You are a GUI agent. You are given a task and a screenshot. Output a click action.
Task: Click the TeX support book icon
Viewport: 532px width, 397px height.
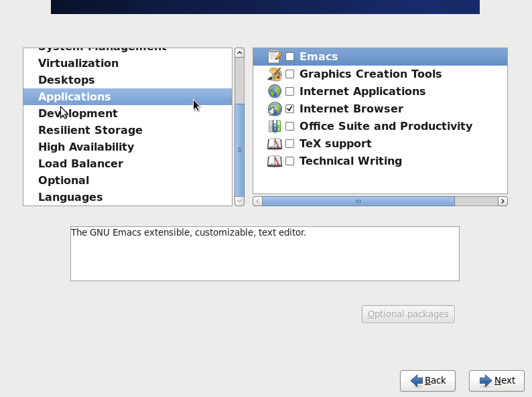275,144
